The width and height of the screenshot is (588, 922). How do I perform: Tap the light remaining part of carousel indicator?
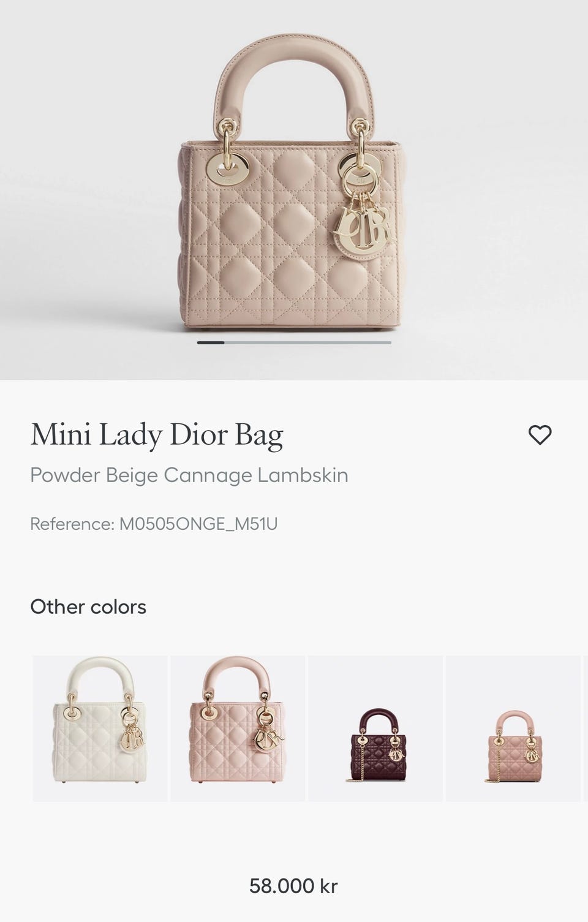tap(307, 342)
